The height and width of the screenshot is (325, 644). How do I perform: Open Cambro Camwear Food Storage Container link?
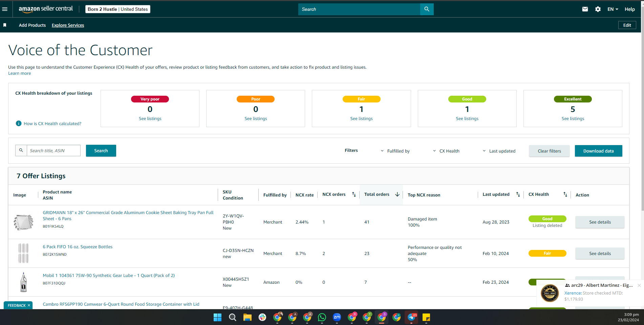tap(121, 304)
